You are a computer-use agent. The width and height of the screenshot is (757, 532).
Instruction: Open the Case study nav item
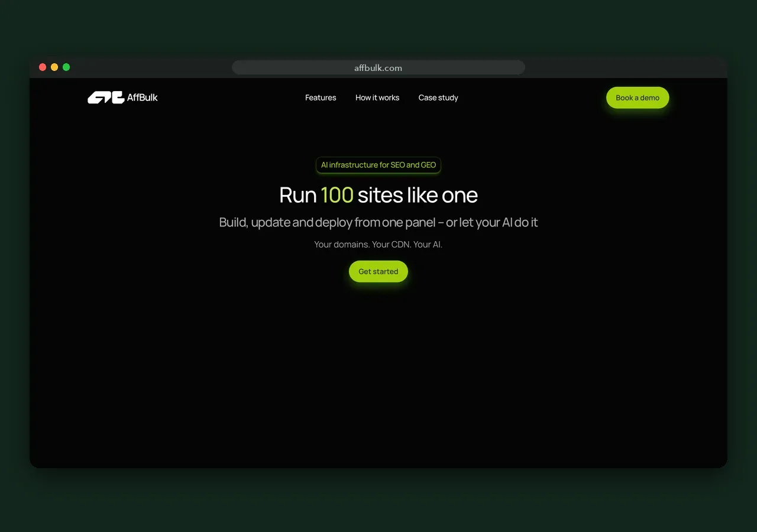(438, 98)
